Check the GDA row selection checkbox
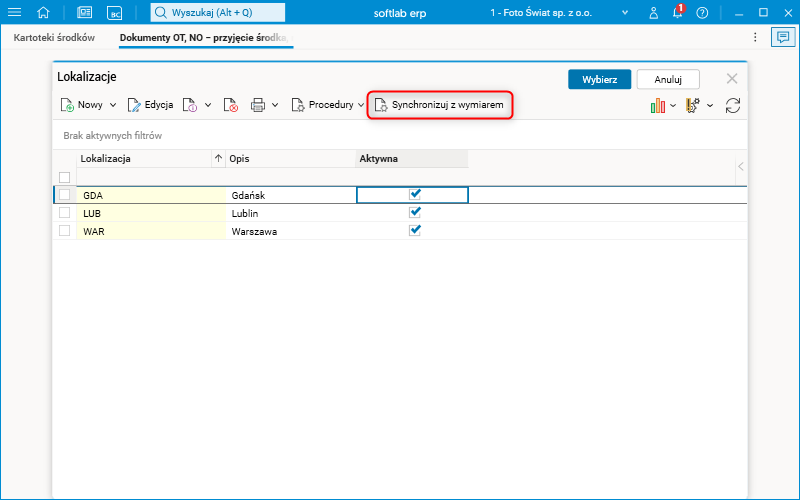The image size is (800, 500). pos(64,195)
